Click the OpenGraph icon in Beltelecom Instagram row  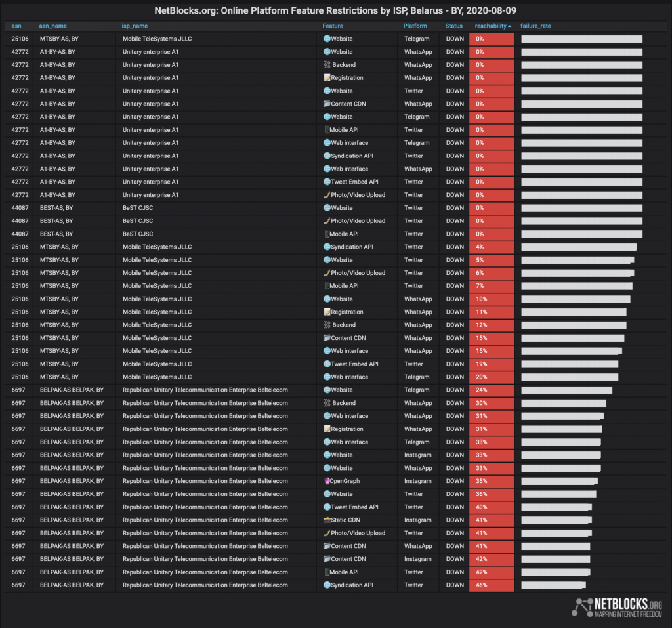pos(327,481)
